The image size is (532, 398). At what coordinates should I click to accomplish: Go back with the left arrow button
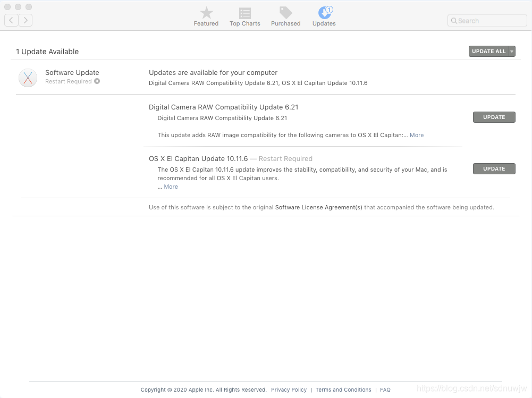(x=11, y=20)
